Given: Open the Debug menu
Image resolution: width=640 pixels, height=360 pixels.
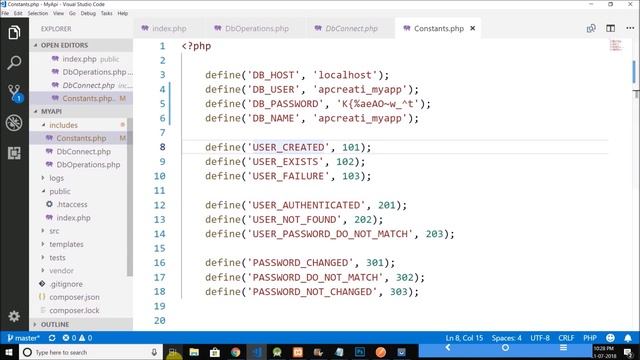Looking at the screenshot, I should [88, 13].
